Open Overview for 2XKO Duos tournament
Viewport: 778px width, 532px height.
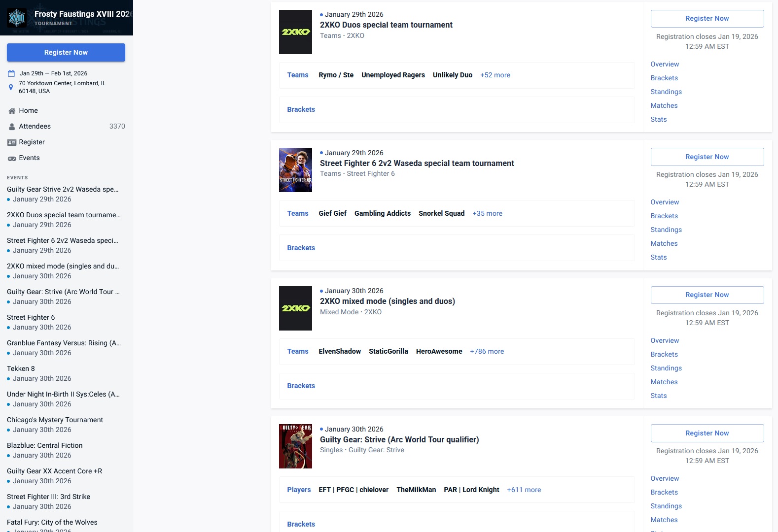click(x=665, y=65)
